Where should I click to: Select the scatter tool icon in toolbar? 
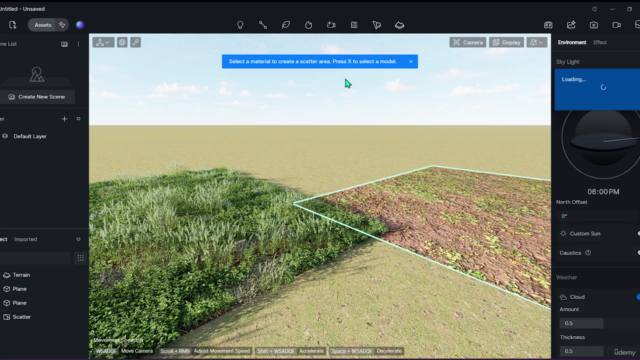click(x=377, y=25)
